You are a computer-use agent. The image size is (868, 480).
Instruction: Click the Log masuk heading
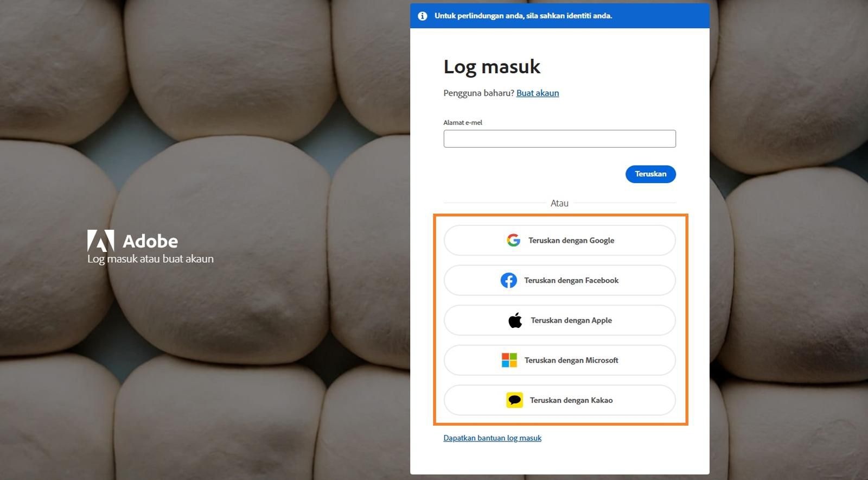click(492, 67)
